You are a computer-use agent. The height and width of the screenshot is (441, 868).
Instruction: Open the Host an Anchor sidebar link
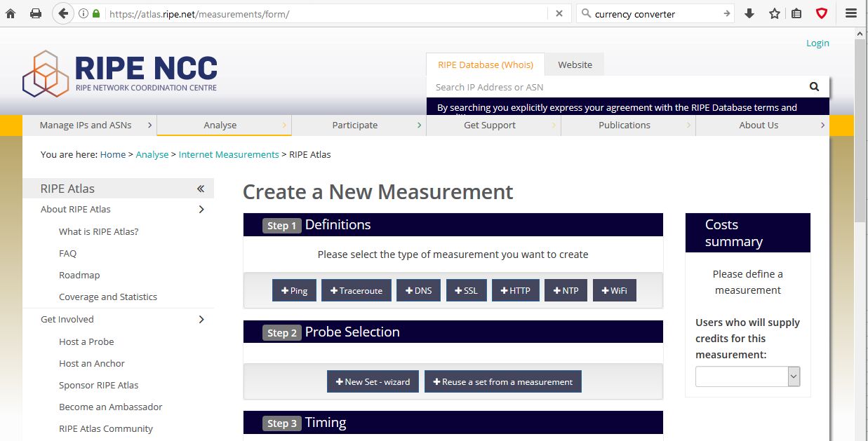click(92, 363)
